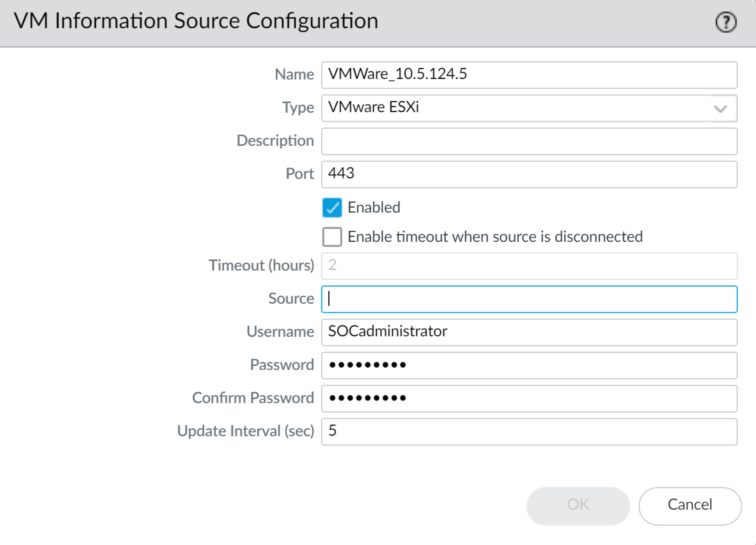
Task: Click the Timeout (hours) field
Action: (529, 266)
